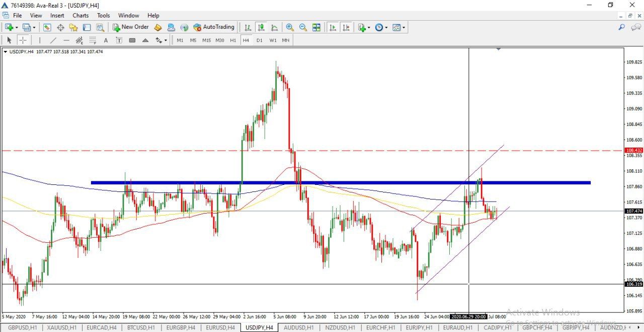Select the equidistant channel tool
The image size is (644, 332).
point(79,40)
